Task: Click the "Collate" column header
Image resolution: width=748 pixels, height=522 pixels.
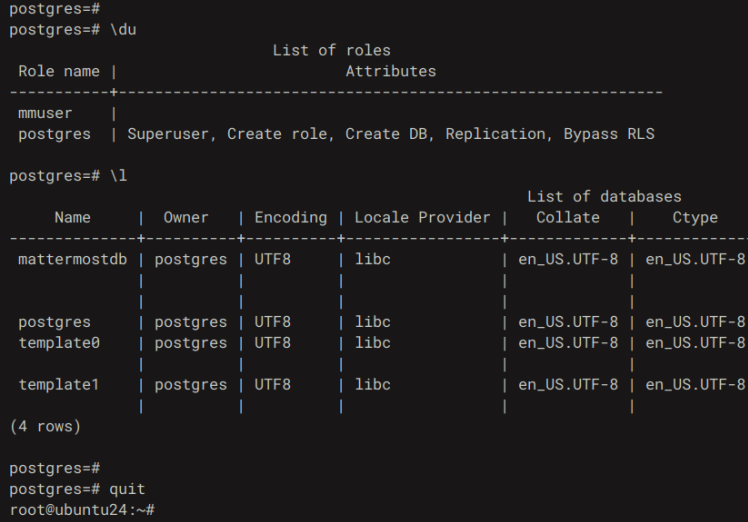Action: 568,218
